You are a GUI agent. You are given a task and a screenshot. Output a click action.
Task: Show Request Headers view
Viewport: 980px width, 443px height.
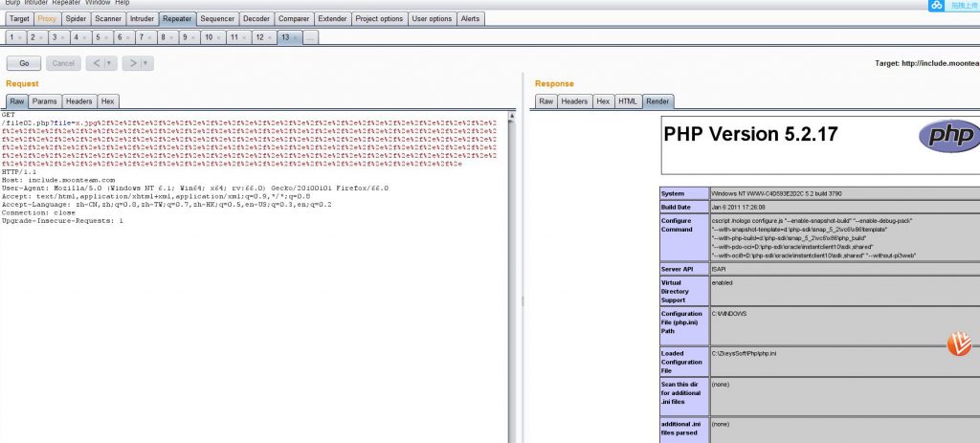pos(79,101)
